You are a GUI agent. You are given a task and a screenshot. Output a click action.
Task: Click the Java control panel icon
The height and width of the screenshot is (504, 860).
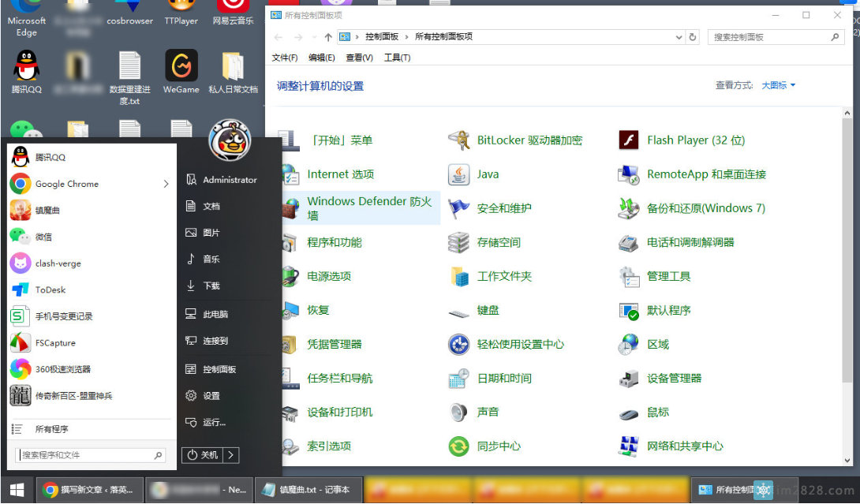[x=458, y=174]
